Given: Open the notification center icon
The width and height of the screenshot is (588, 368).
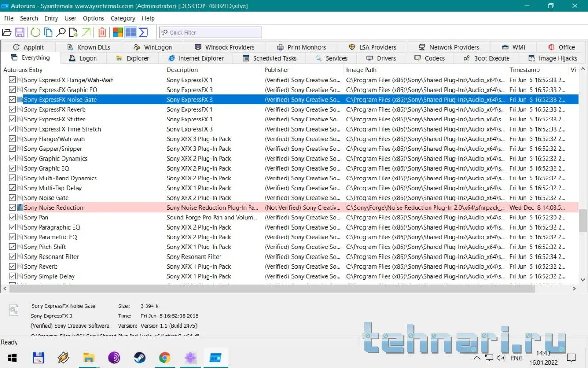Looking at the screenshot, I should click(x=571, y=358).
